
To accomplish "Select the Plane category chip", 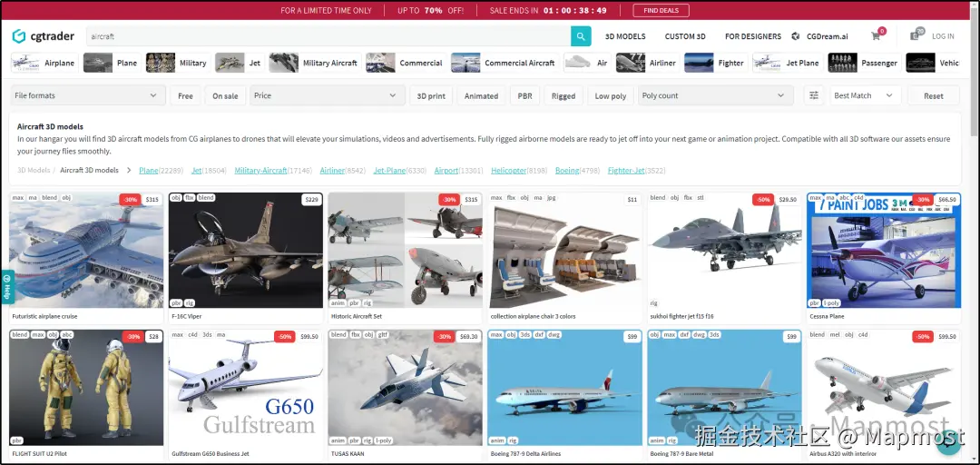I will (x=113, y=63).
